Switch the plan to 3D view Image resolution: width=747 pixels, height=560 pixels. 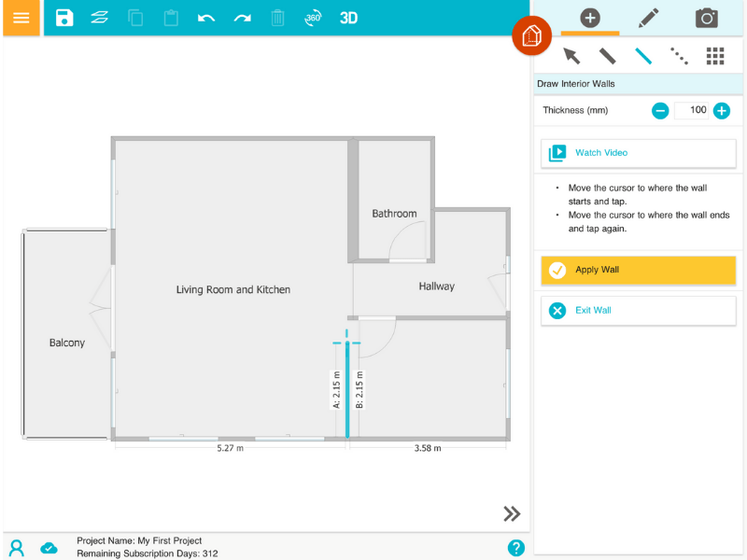coord(350,17)
